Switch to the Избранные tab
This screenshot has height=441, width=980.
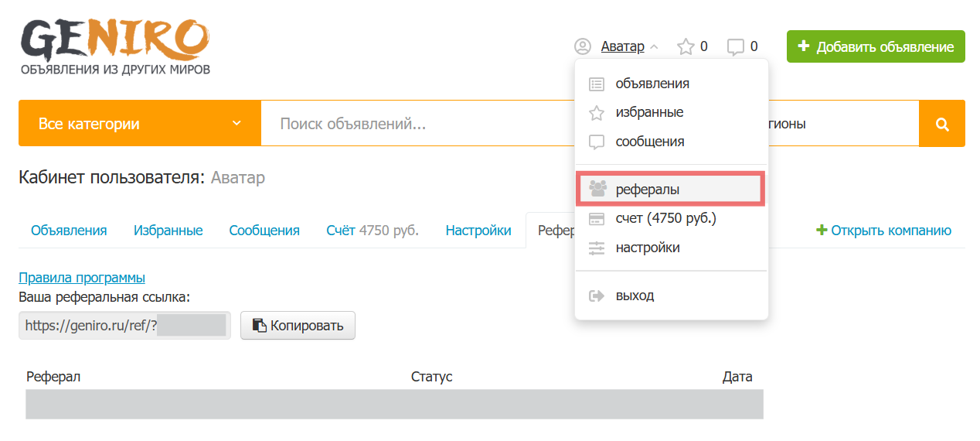[x=168, y=231]
